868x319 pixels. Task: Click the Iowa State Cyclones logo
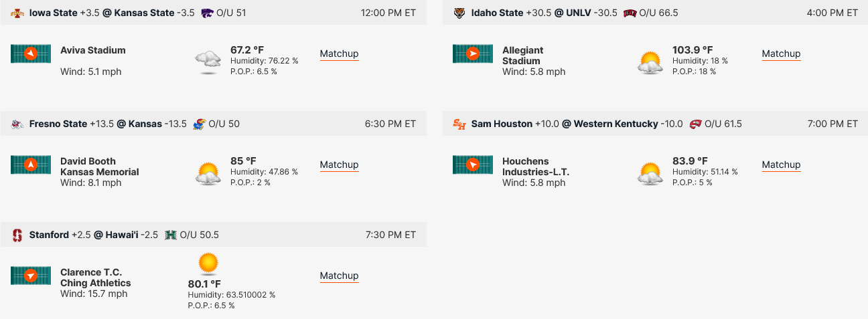(17, 13)
